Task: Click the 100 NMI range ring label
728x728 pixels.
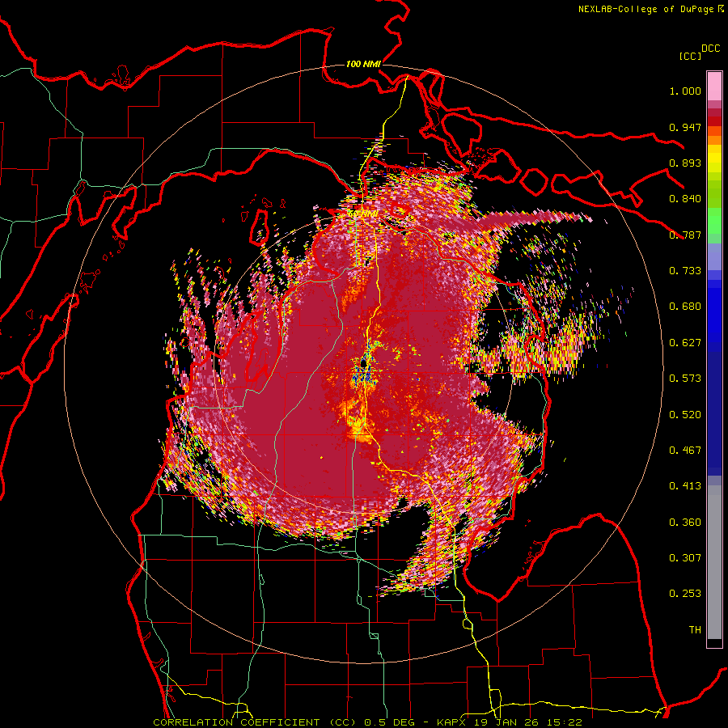Action: click(363, 64)
